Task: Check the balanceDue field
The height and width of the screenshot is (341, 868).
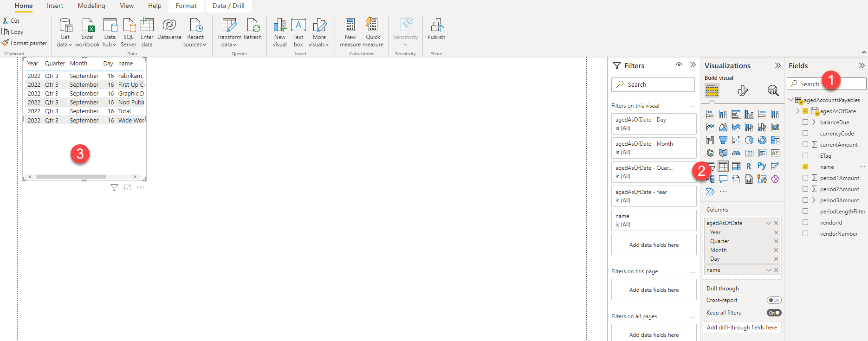Action: click(805, 122)
